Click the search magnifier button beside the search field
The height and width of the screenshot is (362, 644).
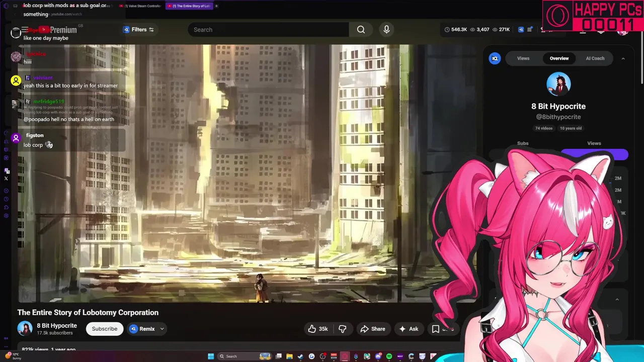pyautogui.click(x=361, y=30)
